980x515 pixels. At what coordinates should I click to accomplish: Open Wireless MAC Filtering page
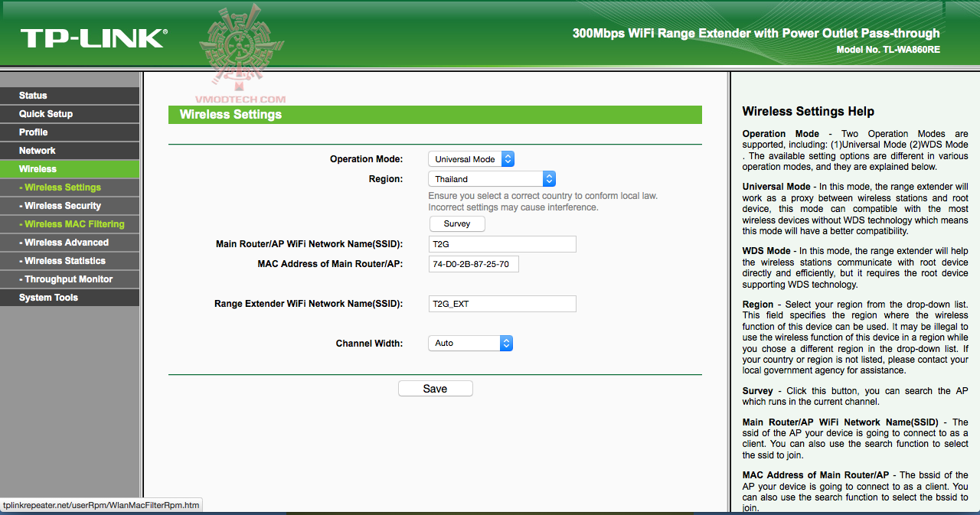pyautogui.click(x=70, y=224)
